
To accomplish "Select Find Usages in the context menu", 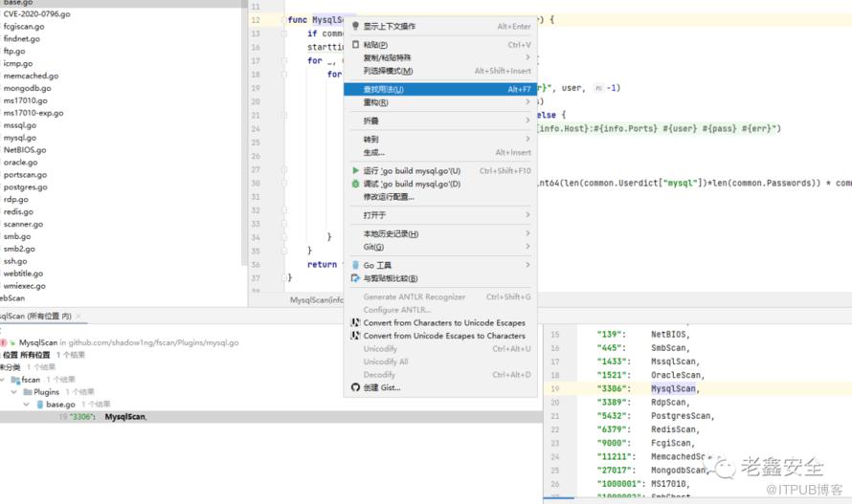I will pyautogui.click(x=384, y=89).
